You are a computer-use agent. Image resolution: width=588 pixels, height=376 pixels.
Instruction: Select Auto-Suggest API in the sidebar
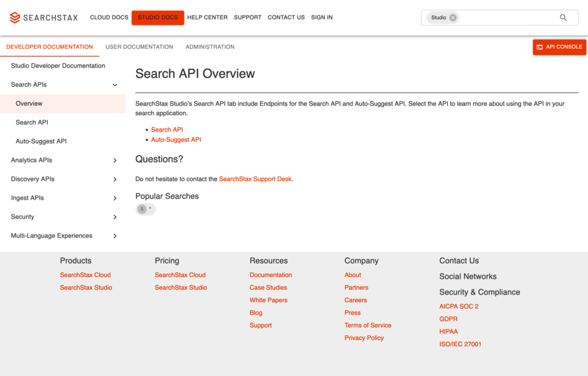[41, 141]
